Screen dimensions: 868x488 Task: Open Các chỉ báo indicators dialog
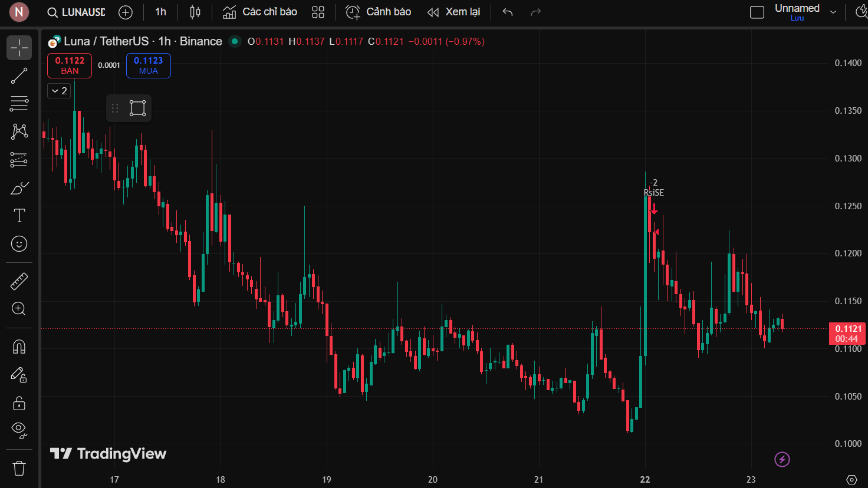point(260,12)
